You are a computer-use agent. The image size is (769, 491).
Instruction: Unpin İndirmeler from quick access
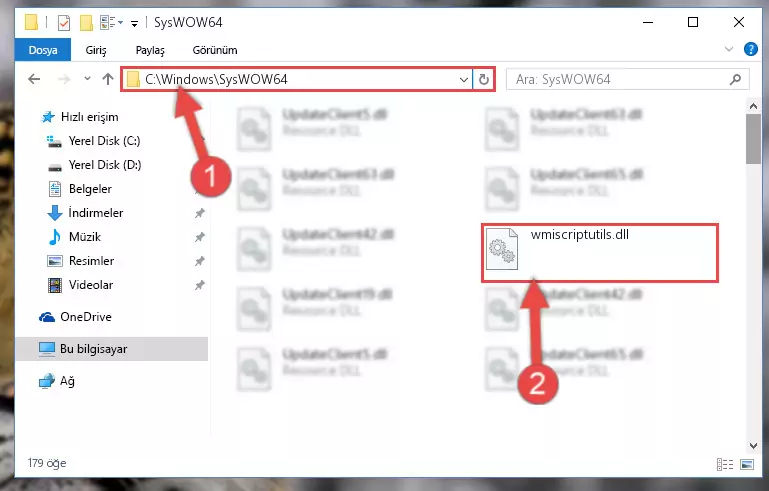pyautogui.click(x=200, y=213)
